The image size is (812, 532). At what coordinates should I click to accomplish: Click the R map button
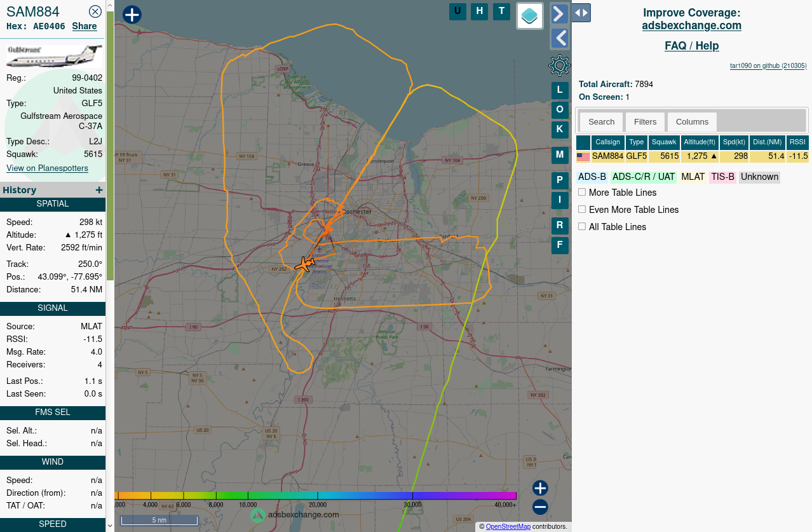[560, 226]
